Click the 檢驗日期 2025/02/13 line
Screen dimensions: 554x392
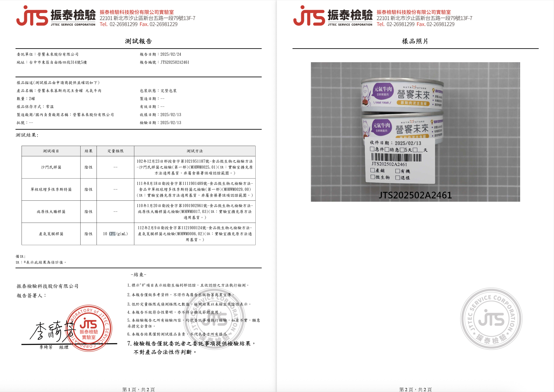click(160, 123)
